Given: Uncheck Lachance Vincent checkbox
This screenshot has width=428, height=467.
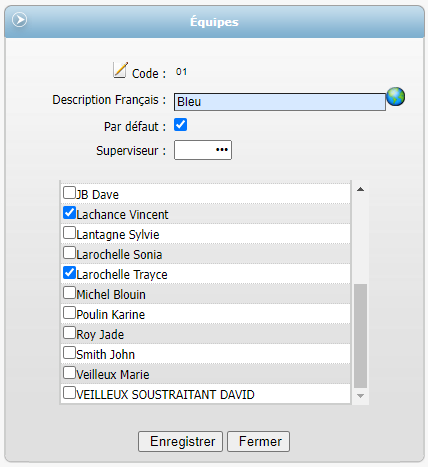Looking at the screenshot, I should tap(69, 212).
